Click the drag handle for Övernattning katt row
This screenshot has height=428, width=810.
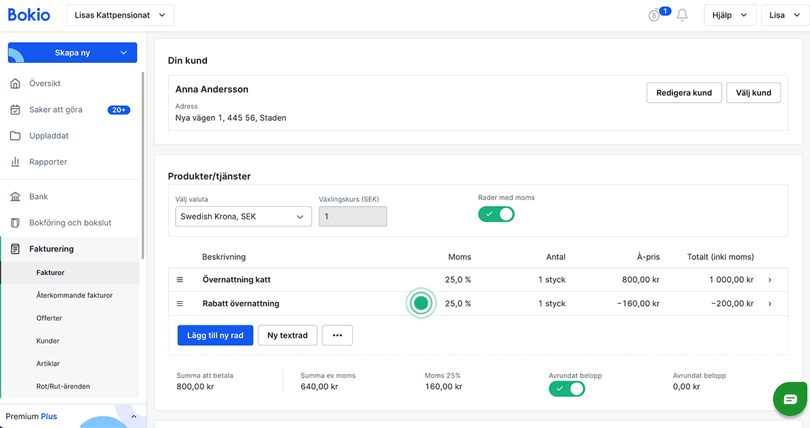point(181,280)
